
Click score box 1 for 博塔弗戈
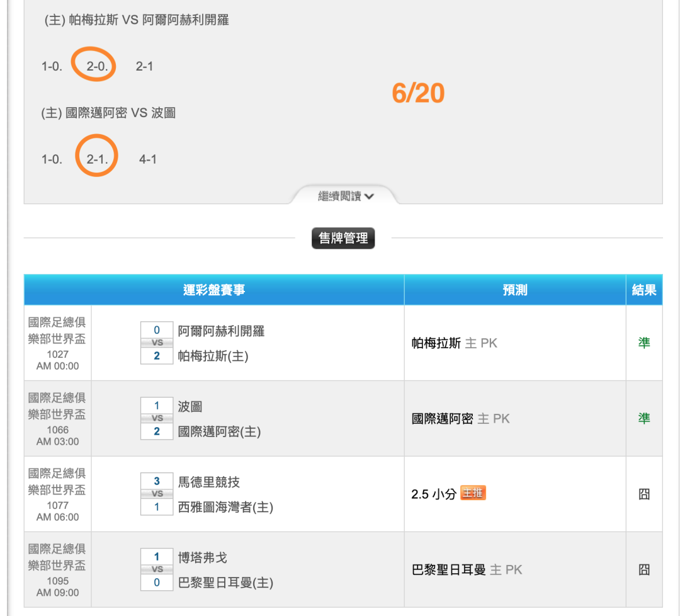[157, 557]
